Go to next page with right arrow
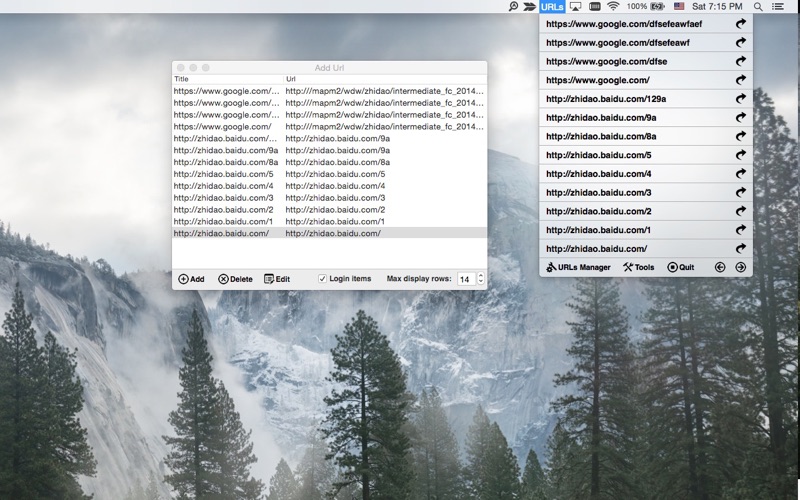The height and width of the screenshot is (500, 800). (x=740, y=267)
